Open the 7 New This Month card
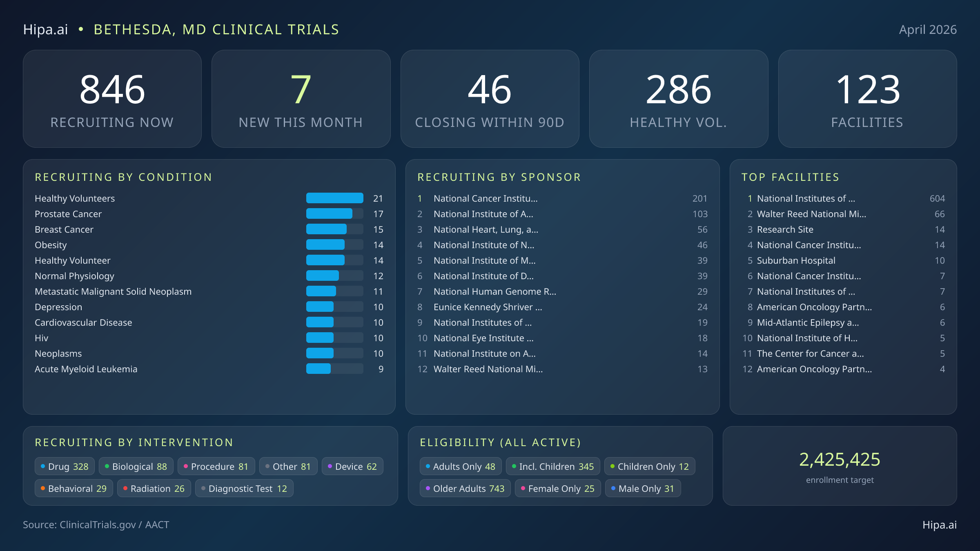The height and width of the screenshot is (551, 980). [x=301, y=99]
